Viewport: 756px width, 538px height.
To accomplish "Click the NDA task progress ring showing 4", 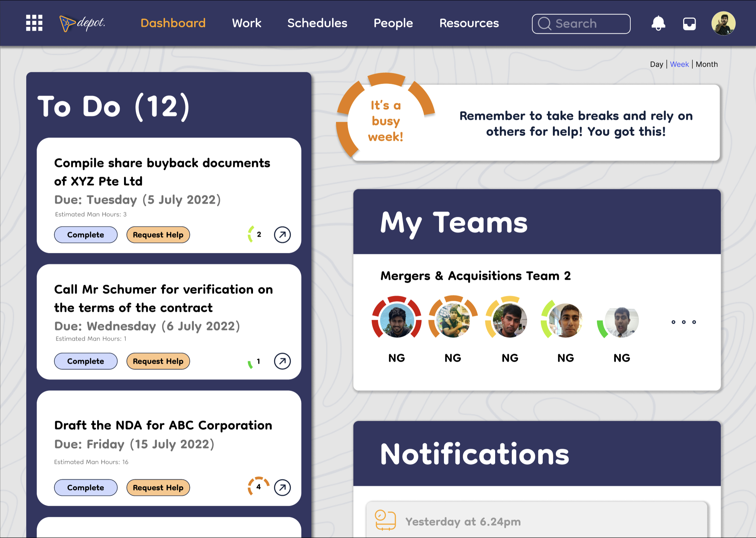I will (259, 486).
